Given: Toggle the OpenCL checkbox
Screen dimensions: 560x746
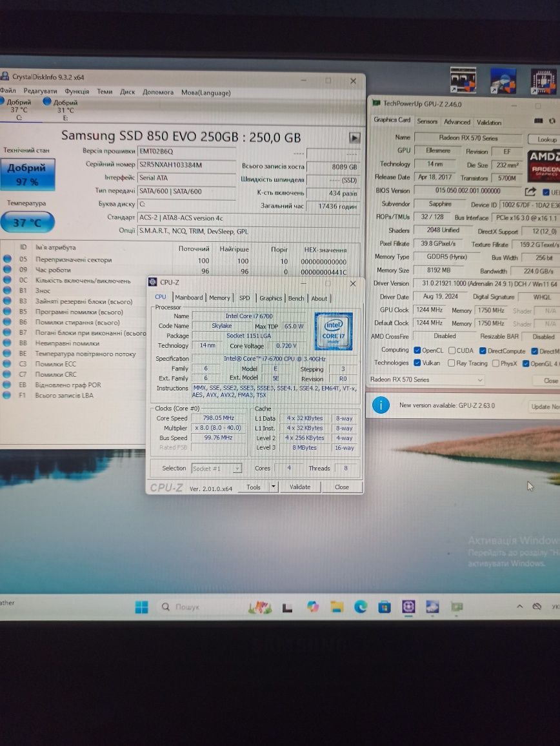Looking at the screenshot, I should (417, 350).
